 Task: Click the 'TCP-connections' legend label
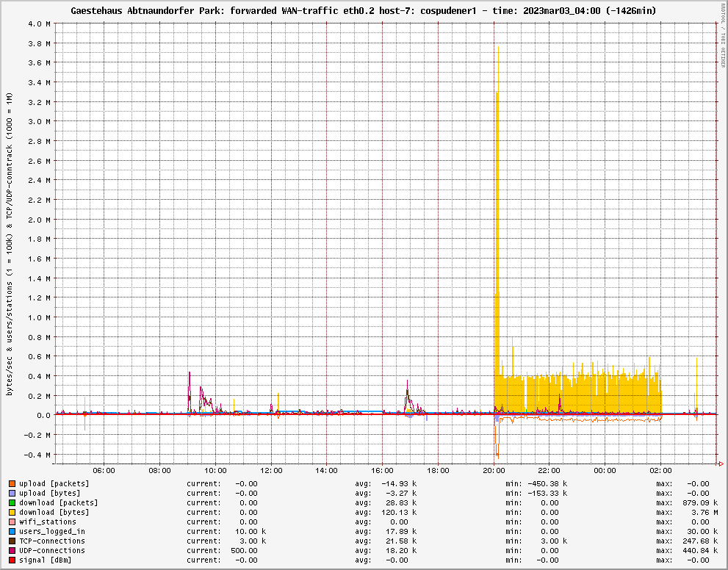tap(52, 541)
